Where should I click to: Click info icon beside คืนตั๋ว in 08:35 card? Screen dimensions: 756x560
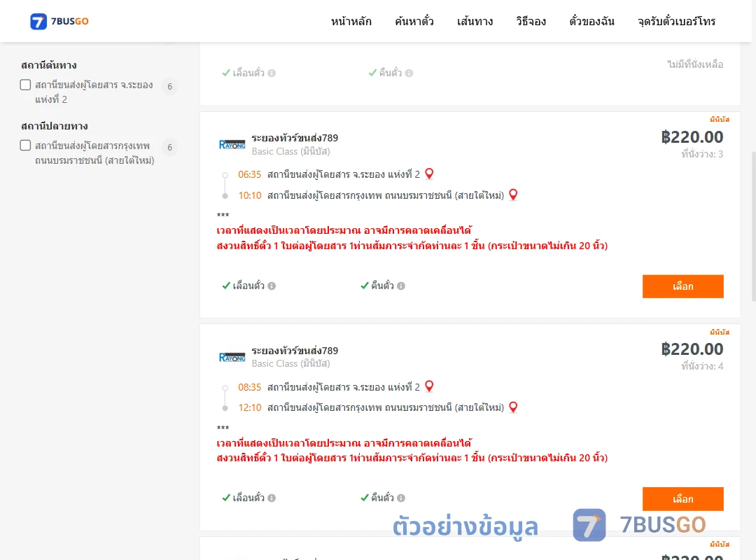pos(401,498)
